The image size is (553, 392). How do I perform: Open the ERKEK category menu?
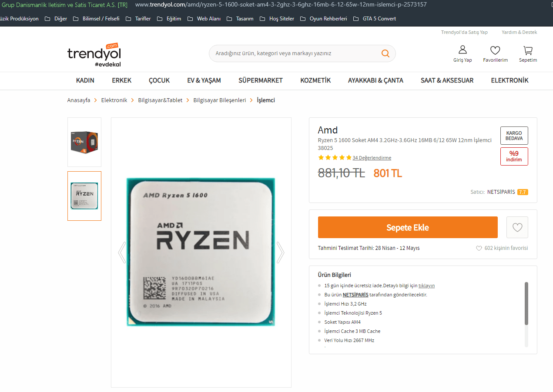coord(122,80)
